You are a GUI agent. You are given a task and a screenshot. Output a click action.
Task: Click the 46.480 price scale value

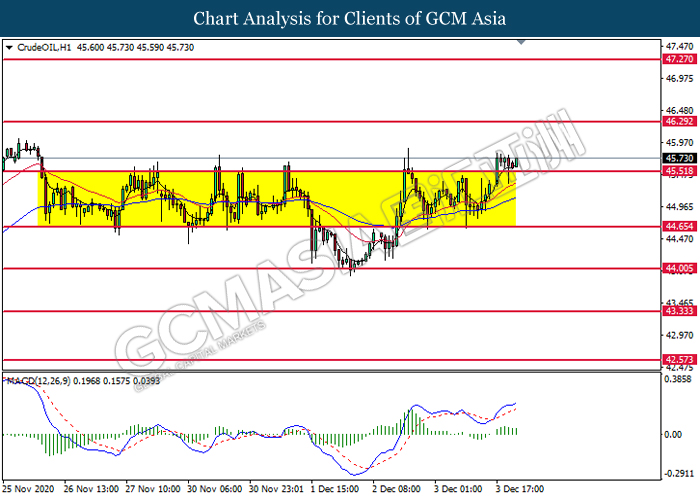679,110
